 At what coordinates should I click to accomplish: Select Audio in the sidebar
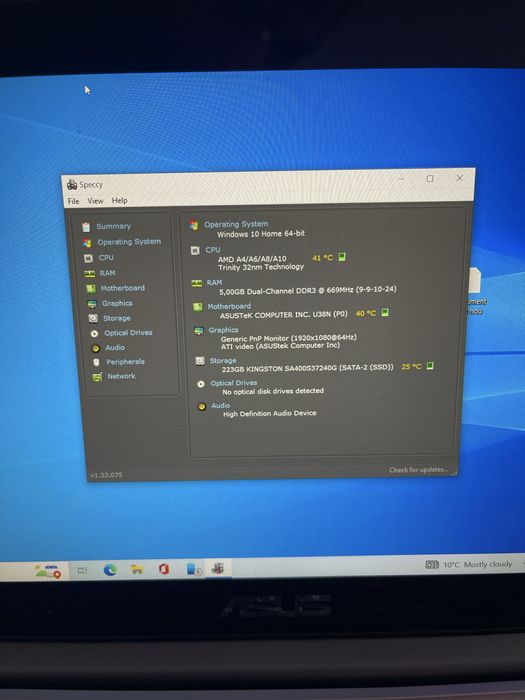[x=115, y=347]
